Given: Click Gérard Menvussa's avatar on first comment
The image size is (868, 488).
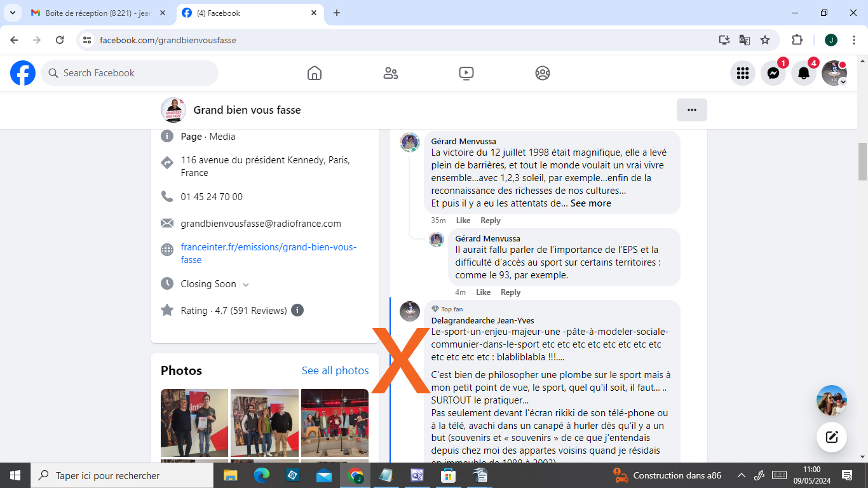Looking at the screenshot, I should click(410, 142).
